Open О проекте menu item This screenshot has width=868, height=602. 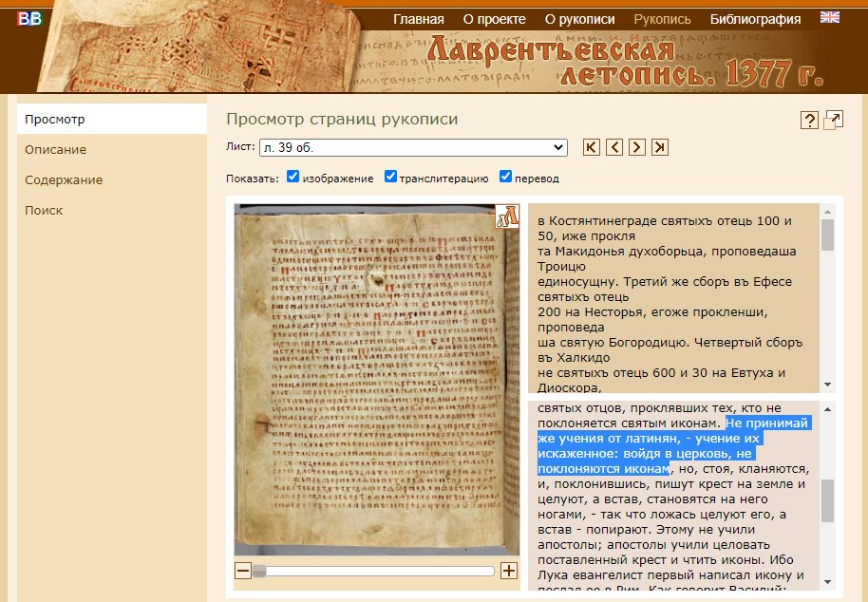coord(495,19)
